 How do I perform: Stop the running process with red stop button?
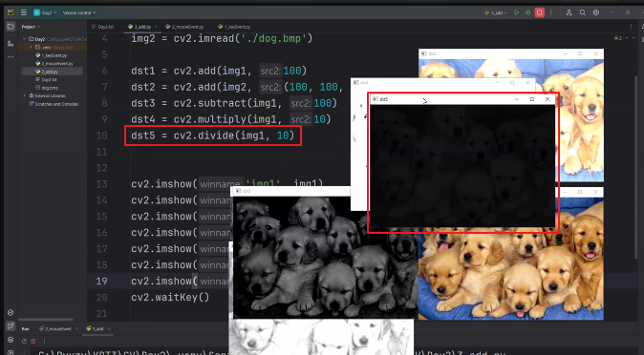[x=540, y=12]
